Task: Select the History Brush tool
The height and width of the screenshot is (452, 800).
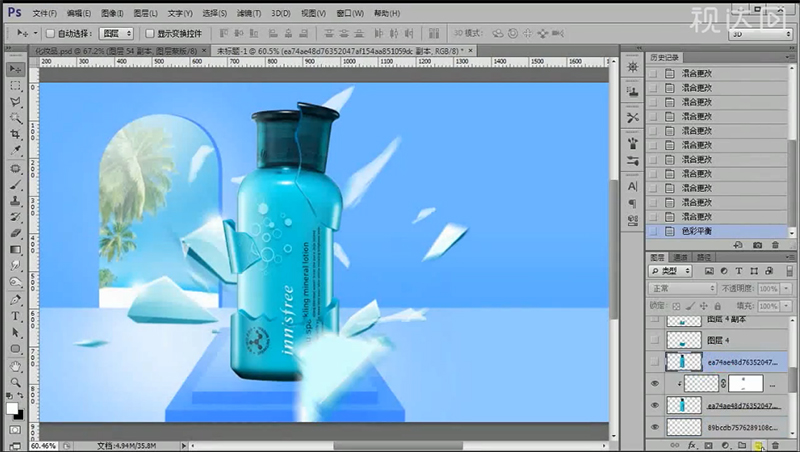Action: tap(15, 217)
